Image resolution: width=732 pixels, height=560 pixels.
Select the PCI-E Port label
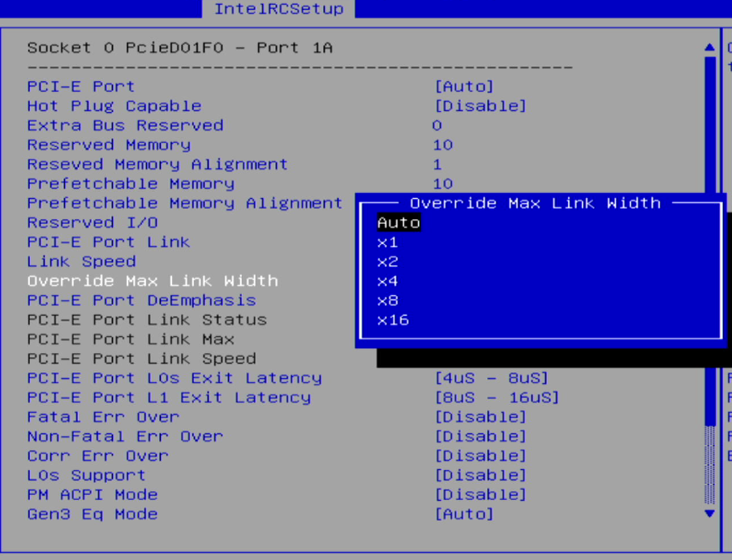pyautogui.click(x=81, y=86)
